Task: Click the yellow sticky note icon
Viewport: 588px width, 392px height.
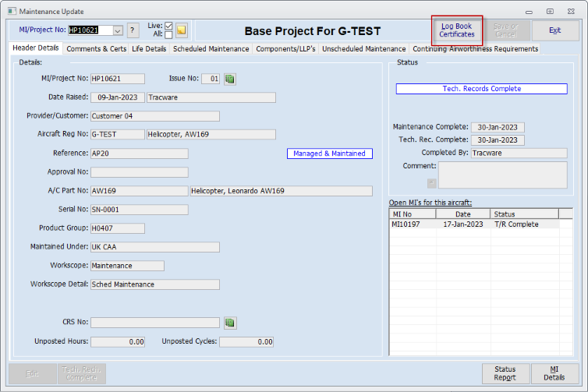Action: click(181, 30)
